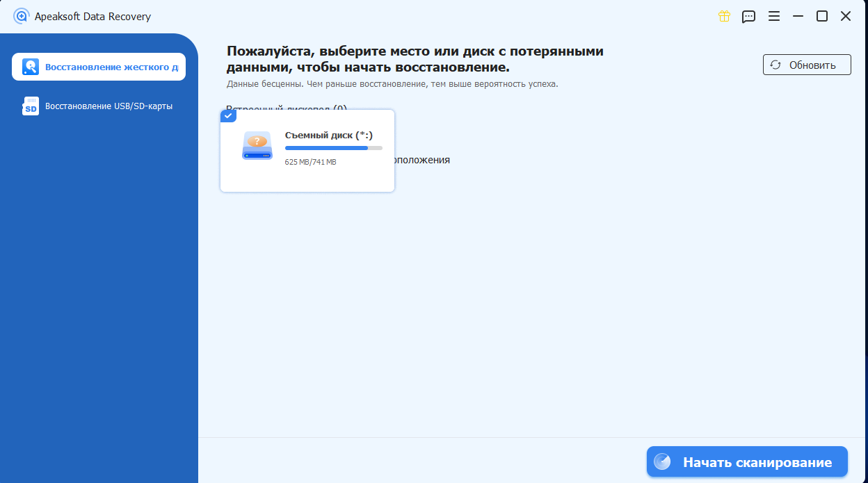Open the yellow gift promotions icon

tap(724, 16)
